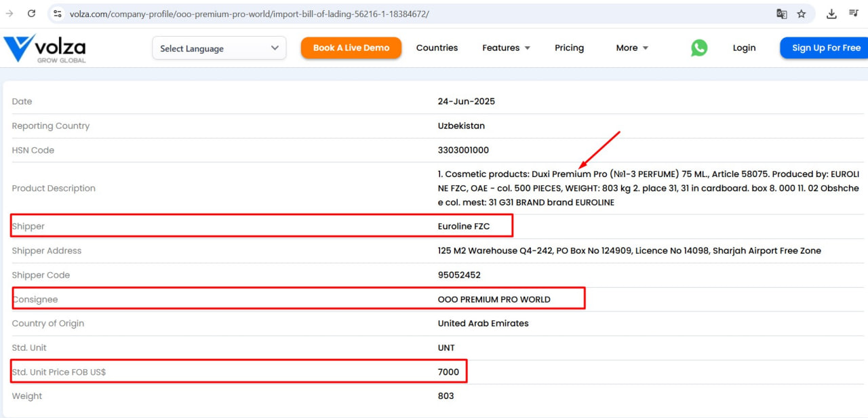
Task: Expand the More menu
Action: (x=632, y=48)
